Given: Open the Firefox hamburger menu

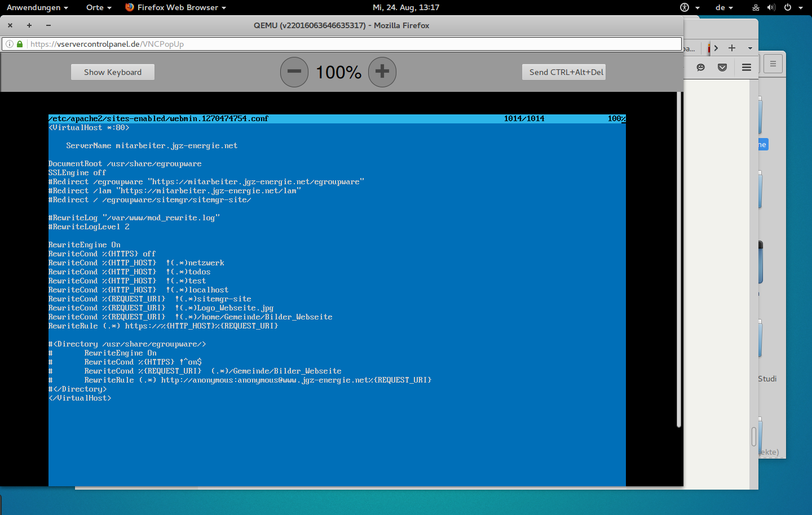Looking at the screenshot, I should click(x=747, y=68).
